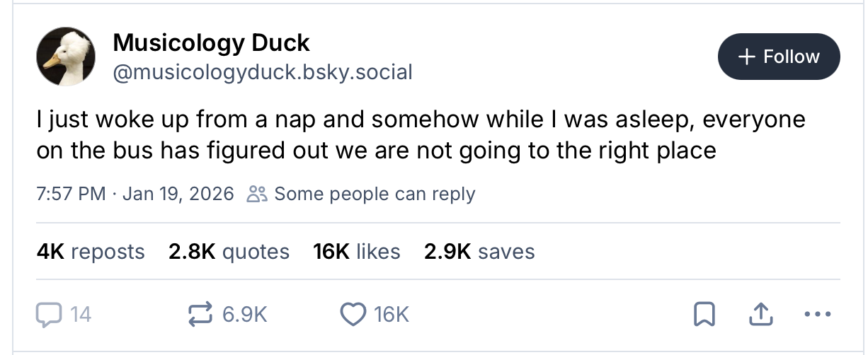
Task: View the 2.8K quotes list
Action: 229,252
